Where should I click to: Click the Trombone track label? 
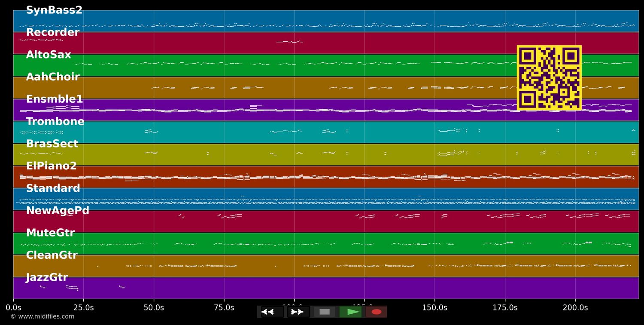55,122
